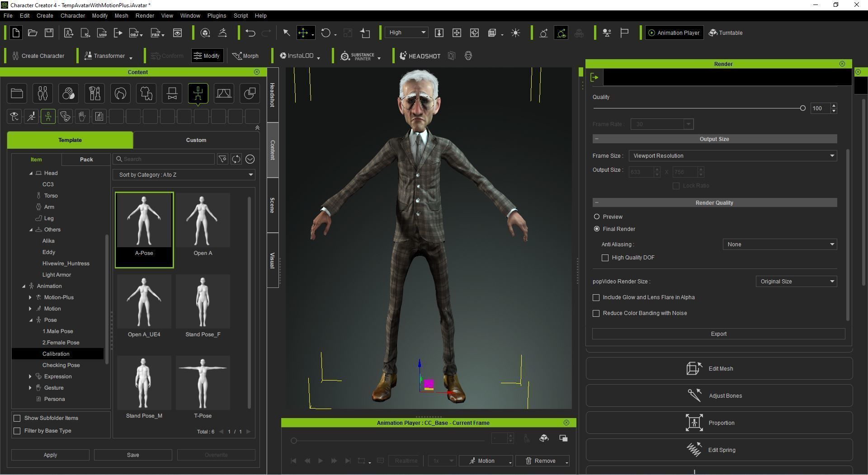Open the Frame Size dropdown
Image resolution: width=868 pixels, height=475 pixels.
pos(733,156)
